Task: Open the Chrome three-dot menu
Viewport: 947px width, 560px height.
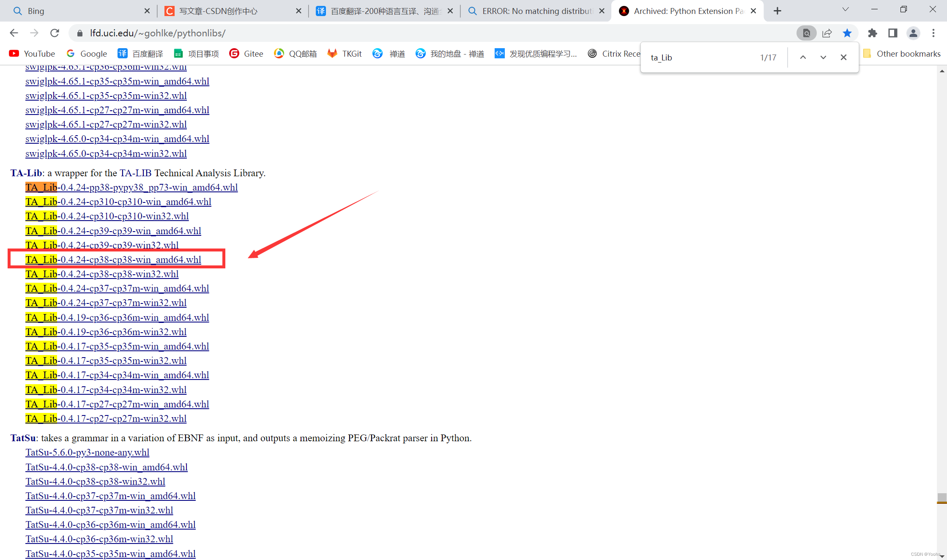Action: tap(934, 33)
